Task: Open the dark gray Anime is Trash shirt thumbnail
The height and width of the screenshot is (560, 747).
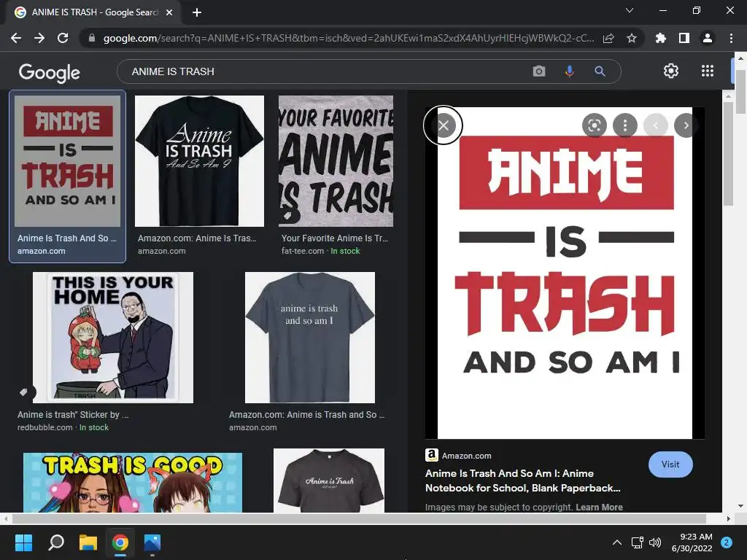Action: pos(329,481)
